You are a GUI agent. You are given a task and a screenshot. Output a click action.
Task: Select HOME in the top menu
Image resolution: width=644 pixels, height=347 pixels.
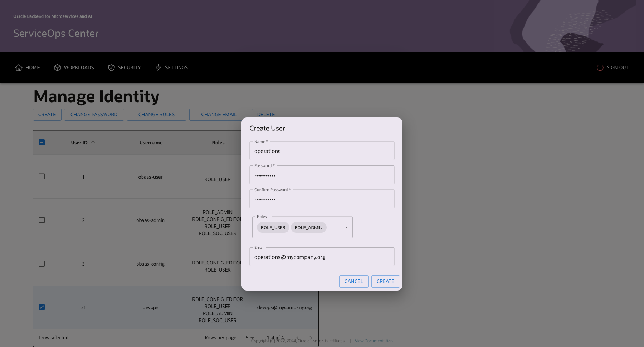pos(33,68)
